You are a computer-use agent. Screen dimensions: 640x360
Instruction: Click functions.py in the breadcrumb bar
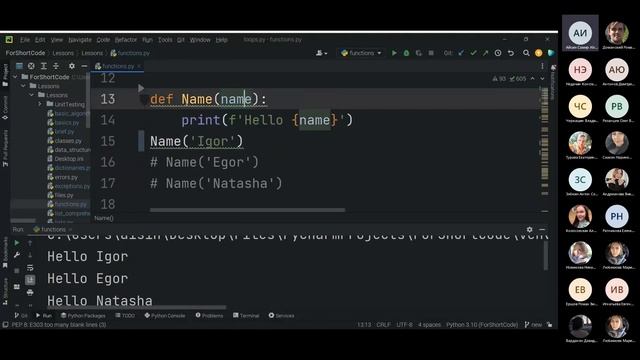pos(130,53)
